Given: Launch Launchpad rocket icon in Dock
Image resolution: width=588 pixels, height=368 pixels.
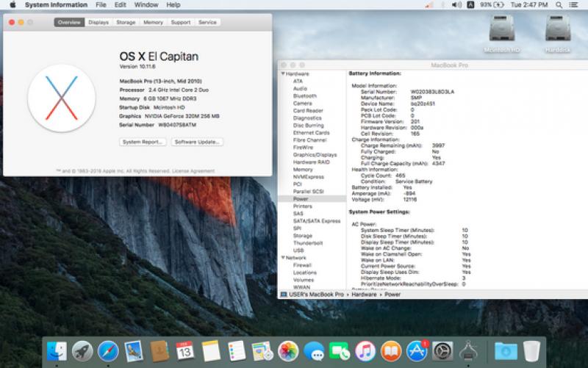Looking at the screenshot, I should click(82, 351).
